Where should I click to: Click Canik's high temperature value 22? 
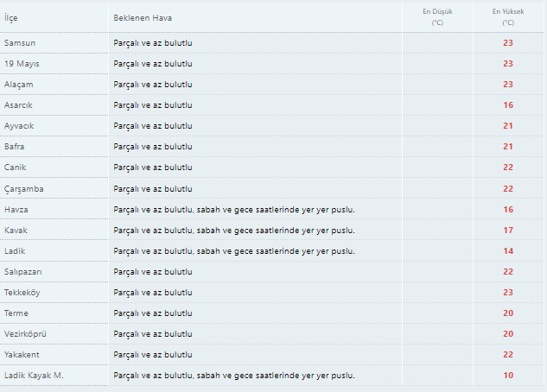tap(508, 168)
